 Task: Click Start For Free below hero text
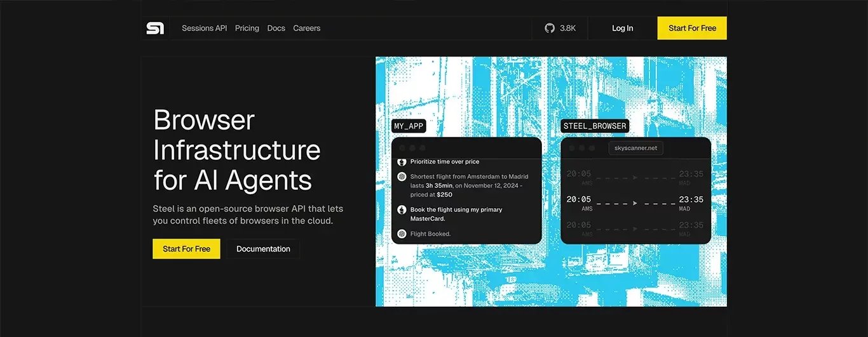[186, 249]
